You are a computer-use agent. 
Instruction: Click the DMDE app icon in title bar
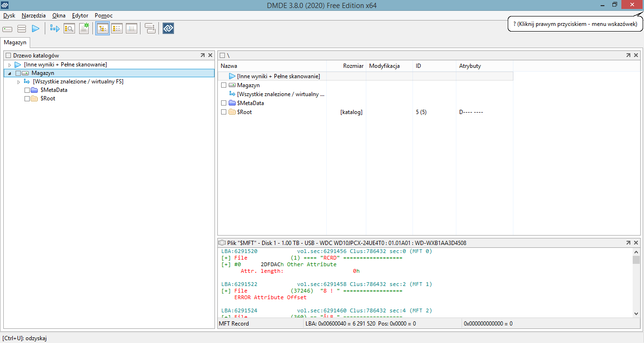click(x=5, y=5)
